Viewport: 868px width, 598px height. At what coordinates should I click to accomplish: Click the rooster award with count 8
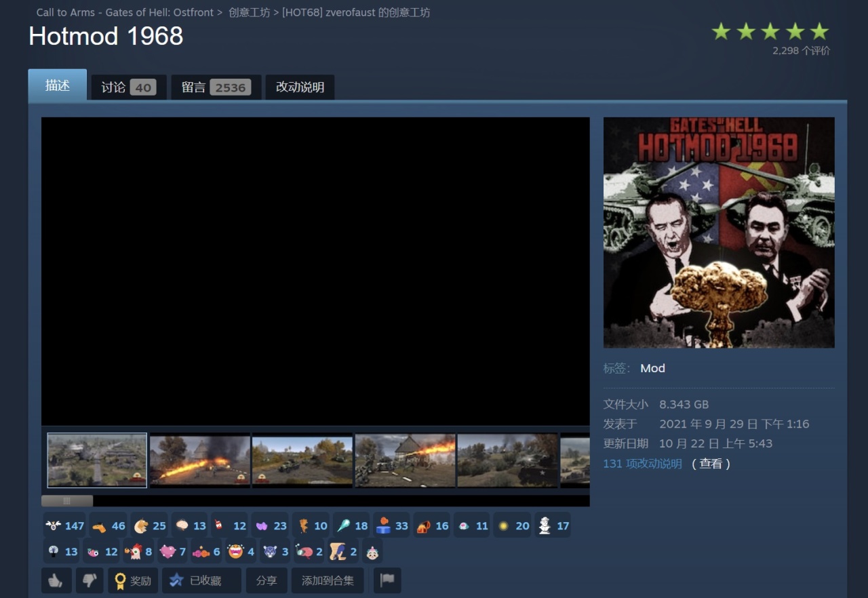pos(139,552)
